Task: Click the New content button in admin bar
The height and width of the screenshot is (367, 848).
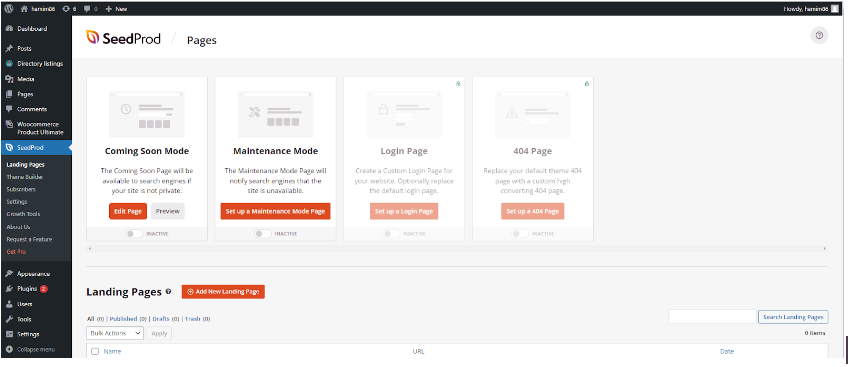Action: click(x=116, y=9)
